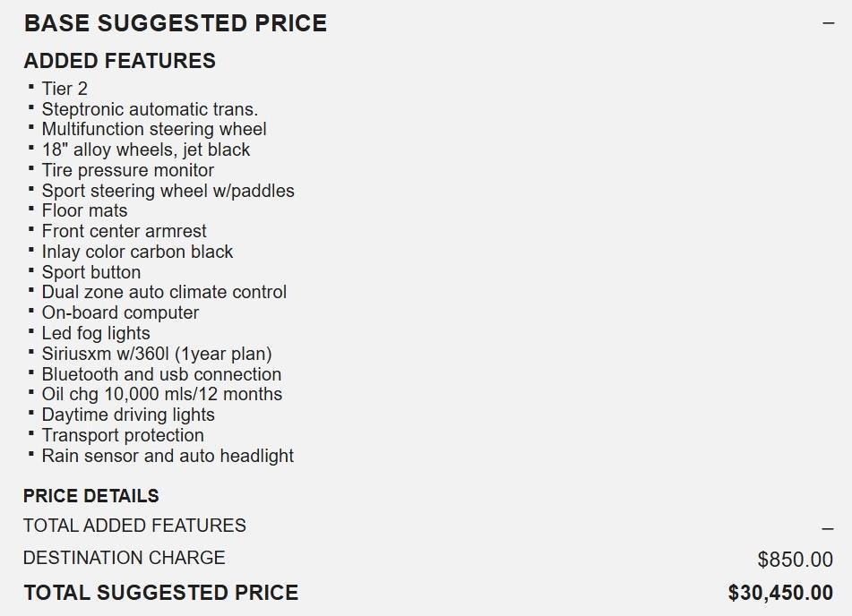
Task: Select the Inlay color carbon black feature
Action: click(137, 252)
